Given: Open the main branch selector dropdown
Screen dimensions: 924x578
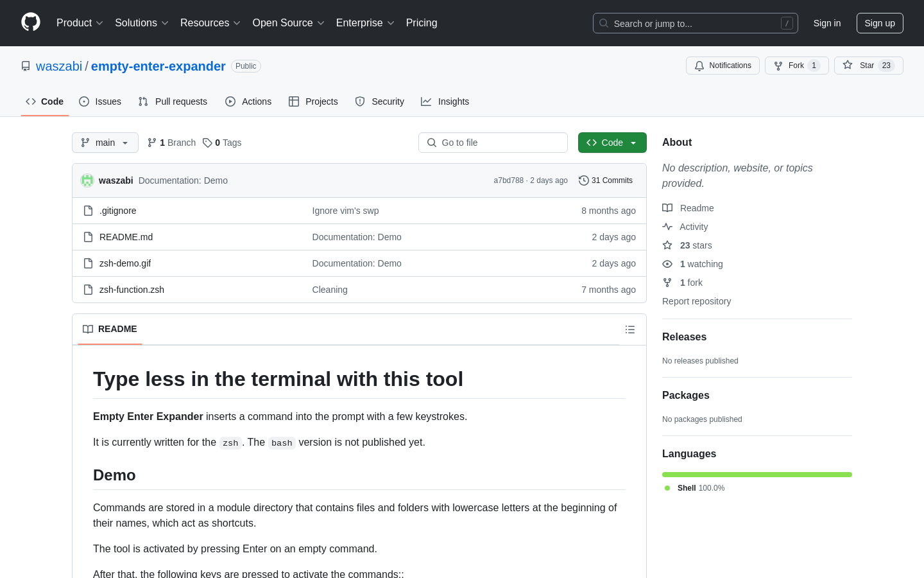Looking at the screenshot, I should pos(105,143).
